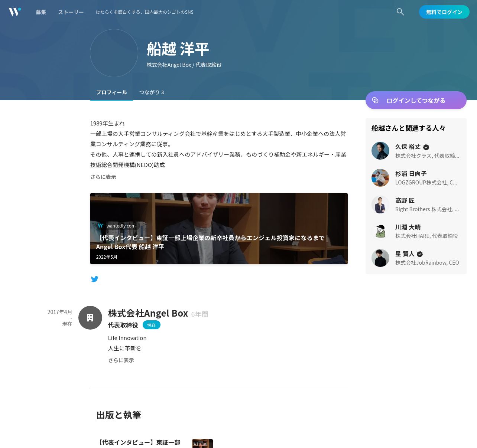Click the 無料でログイン button
477x448 pixels.
(x=444, y=12)
